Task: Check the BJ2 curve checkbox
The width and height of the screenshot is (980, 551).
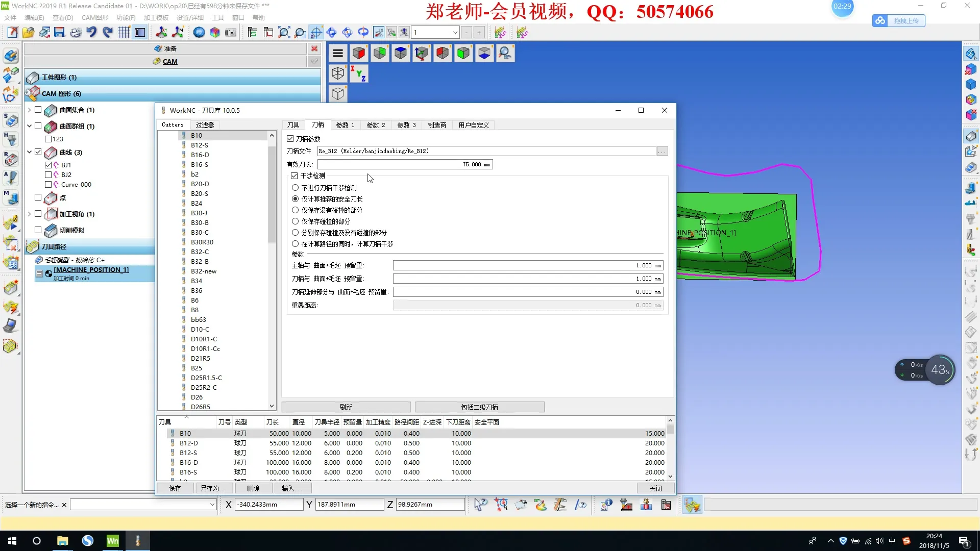Action: point(48,174)
